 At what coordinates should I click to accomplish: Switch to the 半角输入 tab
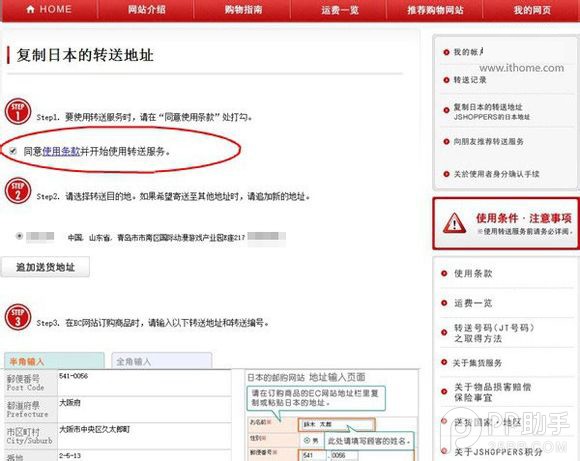[54, 361]
